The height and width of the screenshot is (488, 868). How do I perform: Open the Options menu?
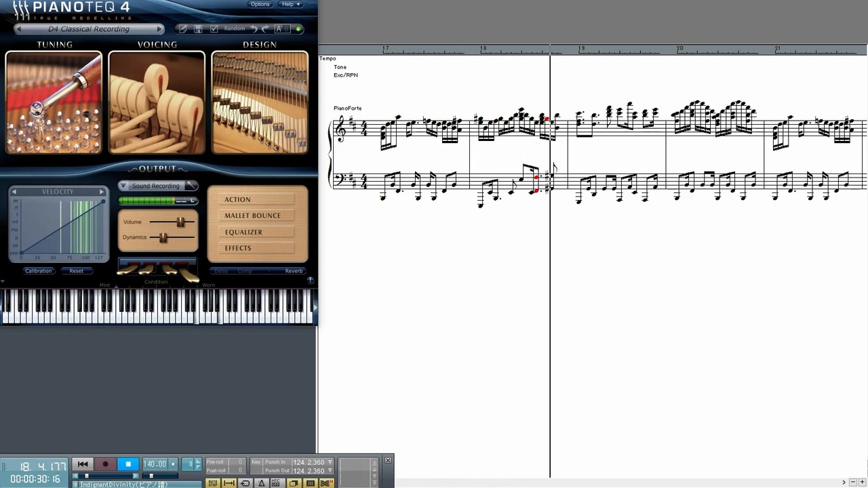click(260, 4)
